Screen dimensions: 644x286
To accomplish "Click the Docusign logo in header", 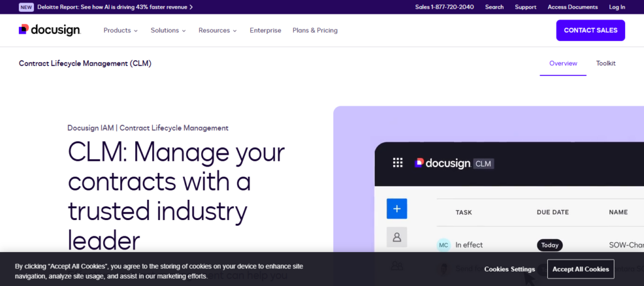I will 50,30.
